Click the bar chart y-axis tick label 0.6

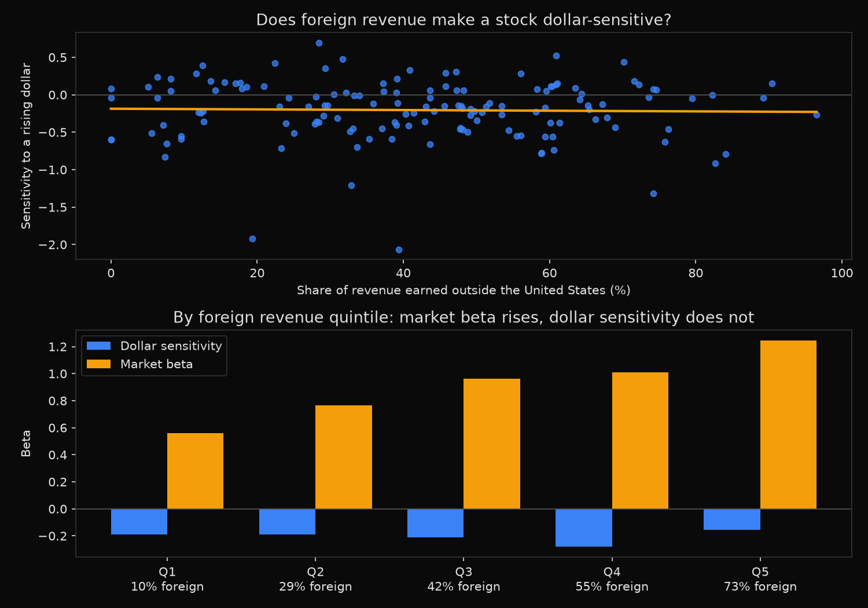[x=58, y=428]
